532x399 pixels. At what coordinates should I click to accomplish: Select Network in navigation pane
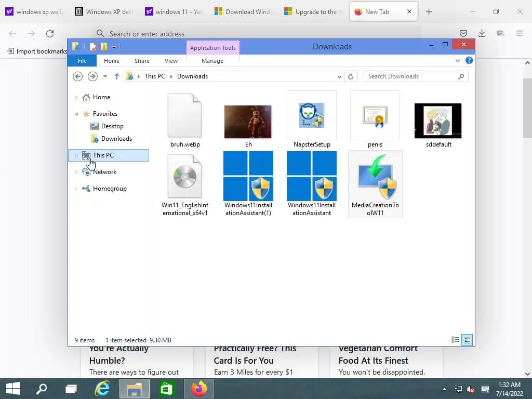pyautogui.click(x=104, y=172)
